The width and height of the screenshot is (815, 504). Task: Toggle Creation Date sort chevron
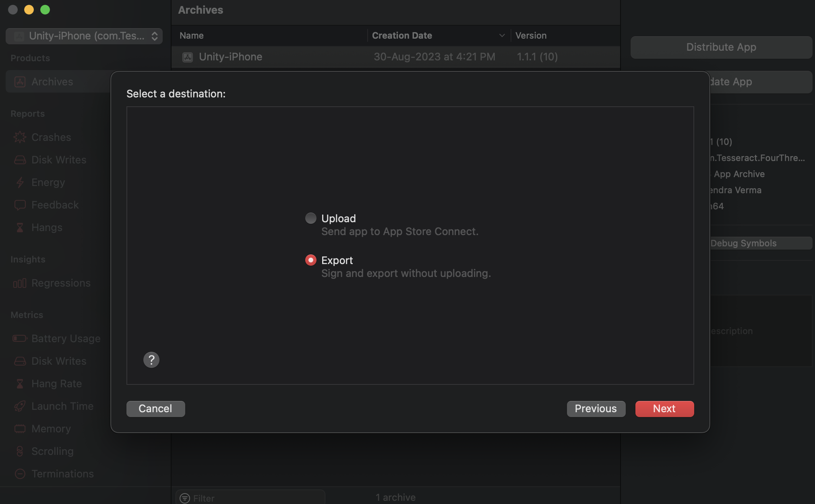point(502,35)
